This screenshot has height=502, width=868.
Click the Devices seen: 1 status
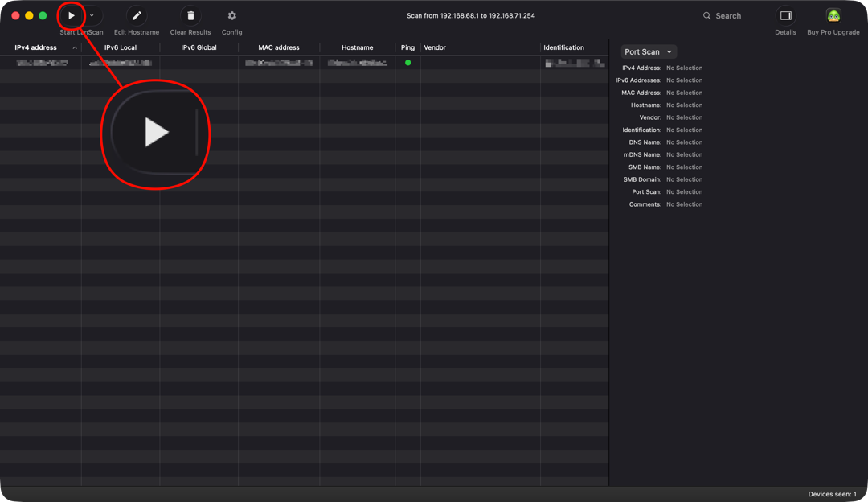832,494
